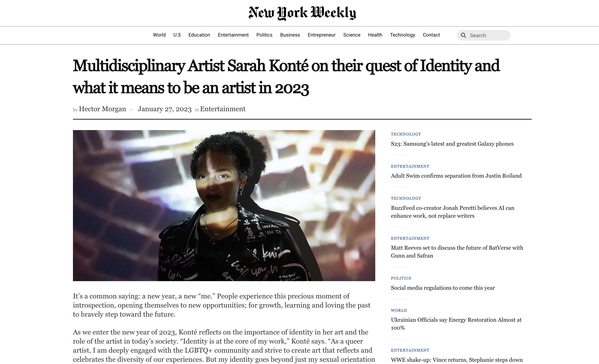Click author name Hector Morgan
Image resolution: width=599 pixels, height=364 pixels.
tap(102, 109)
